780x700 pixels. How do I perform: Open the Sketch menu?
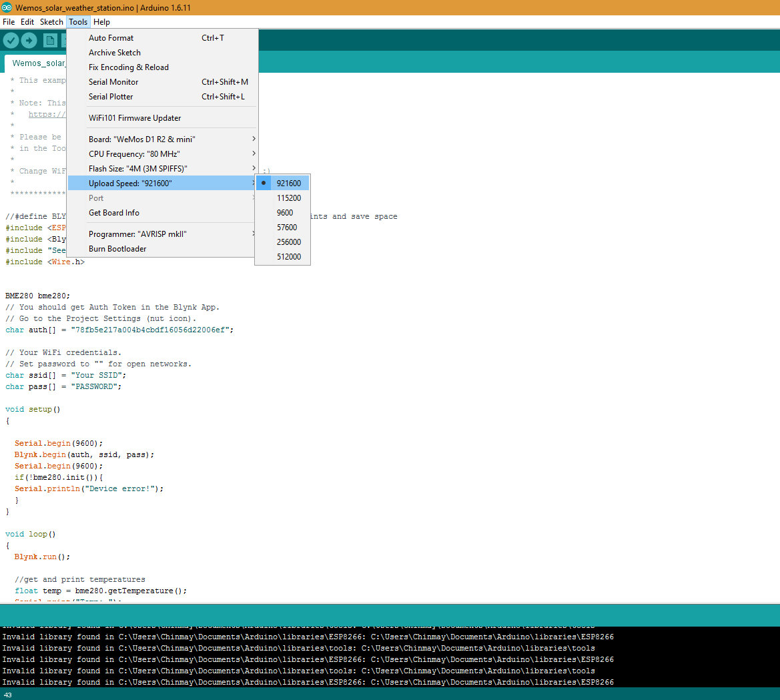[x=51, y=22]
